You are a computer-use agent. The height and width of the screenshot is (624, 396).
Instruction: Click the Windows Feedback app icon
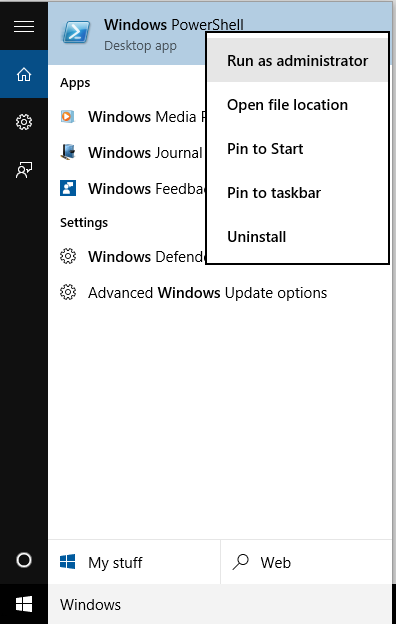tap(68, 188)
